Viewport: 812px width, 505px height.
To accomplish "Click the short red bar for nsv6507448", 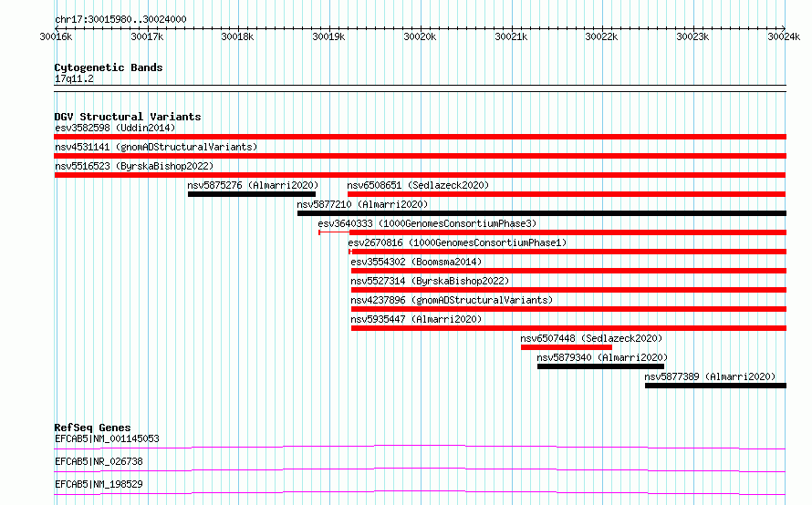I will 567,347.
